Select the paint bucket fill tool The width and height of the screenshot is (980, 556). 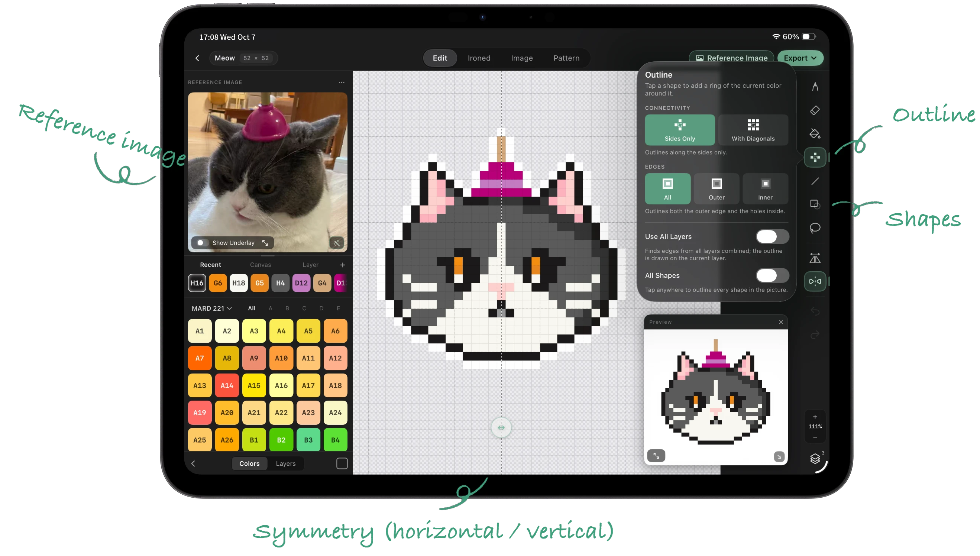(815, 134)
